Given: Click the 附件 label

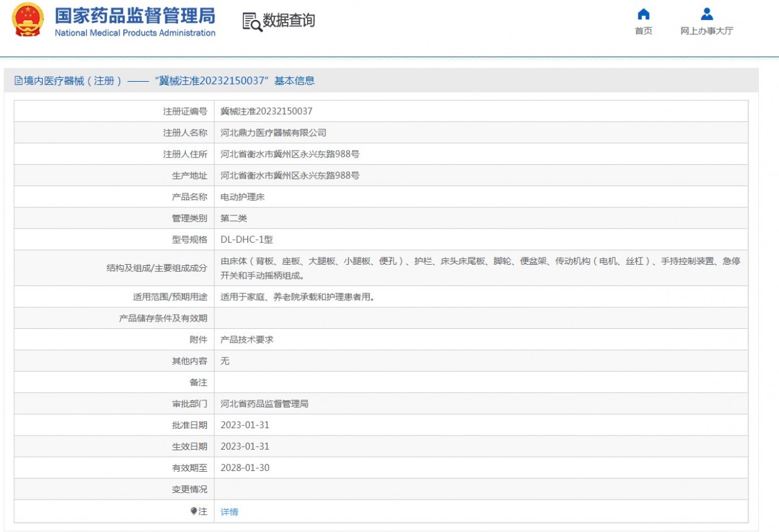Looking at the screenshot, I should click(x=199, y=339).
